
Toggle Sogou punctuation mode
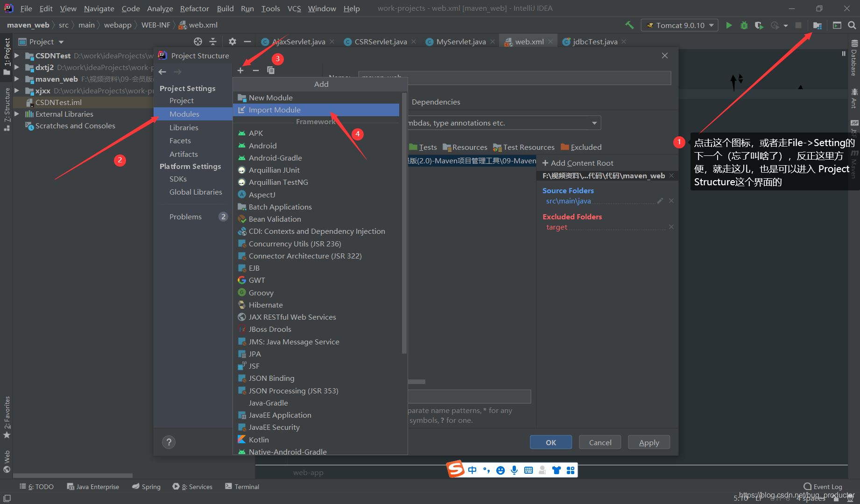click(x=486, y=470)
